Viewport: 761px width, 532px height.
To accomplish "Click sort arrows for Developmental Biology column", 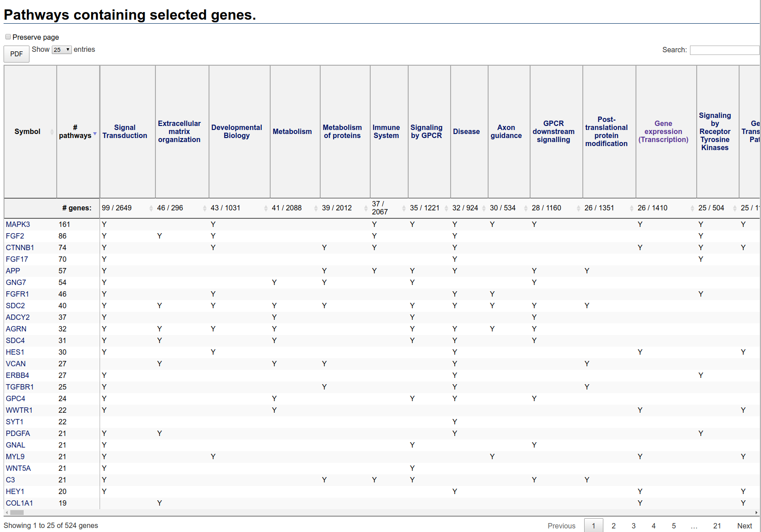I will tap(266, 208).
